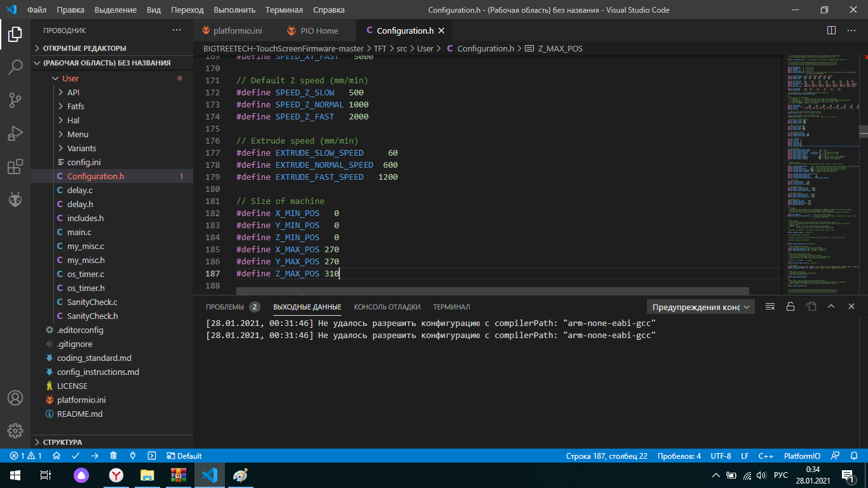
Task: Click the PlatformIO Build checkmark in status bar
Action: [76, 456]
